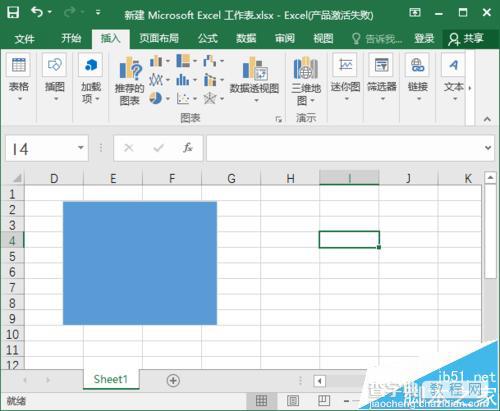Open the 文本 text menu
The image size is (500, 411).
coord(454,78)
